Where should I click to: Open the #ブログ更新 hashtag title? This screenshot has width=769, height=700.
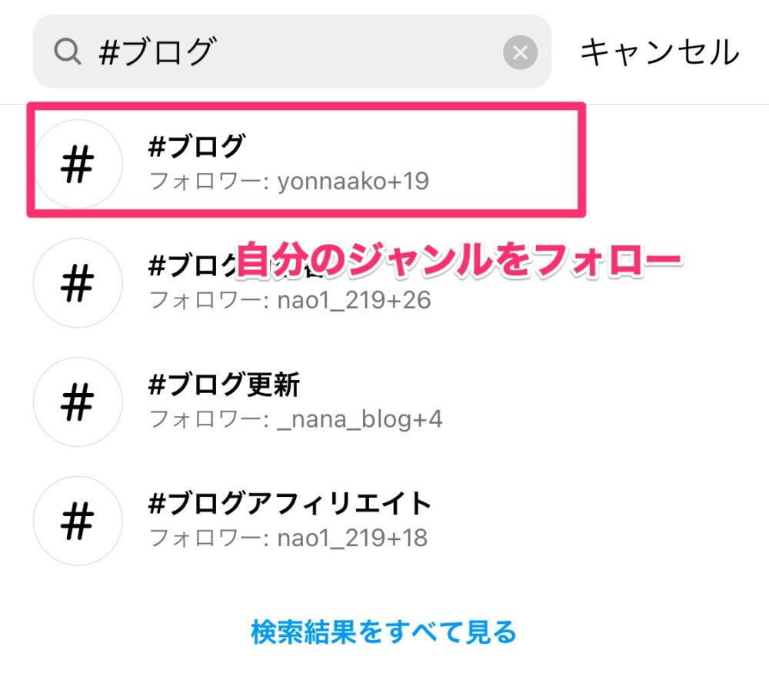[x=224, y=385]
